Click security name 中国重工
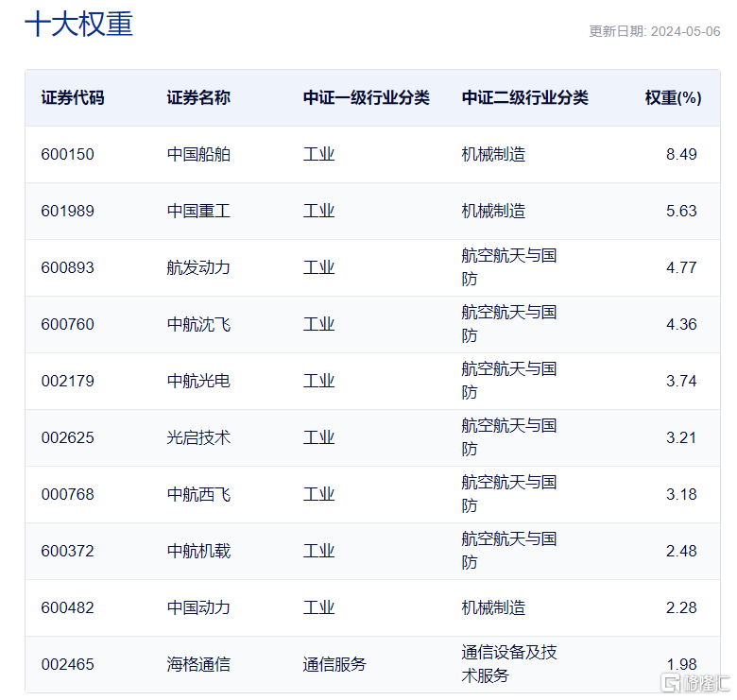The image size is (737, 700). coord(198,211)
